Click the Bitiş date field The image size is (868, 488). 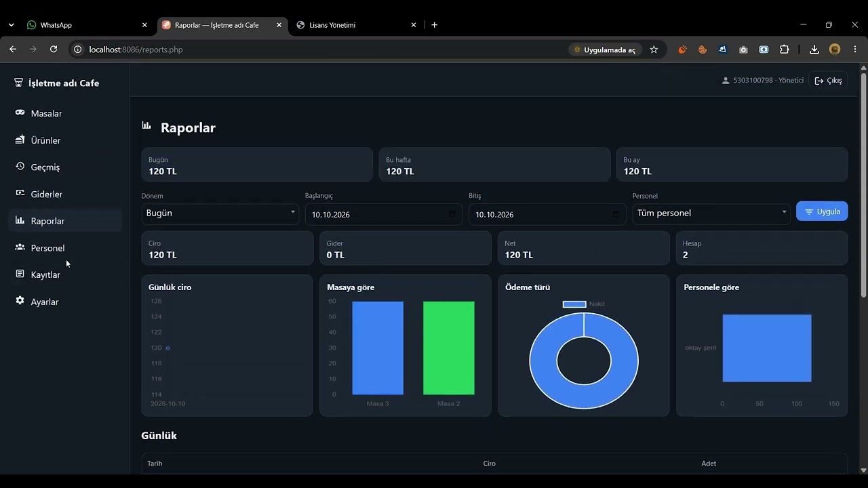tap(547, 214)
